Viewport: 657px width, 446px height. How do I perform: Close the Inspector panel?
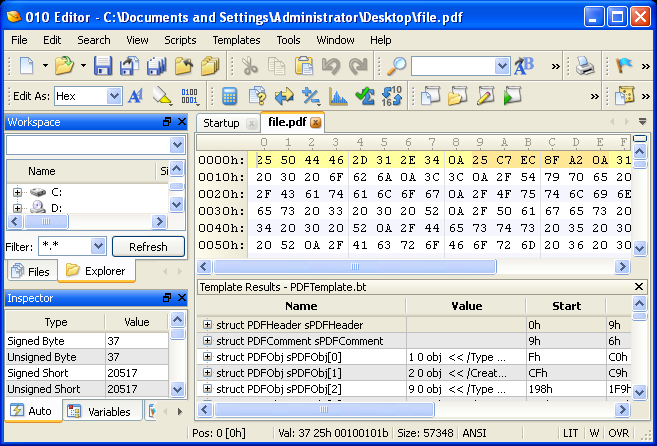coord(182,298)
